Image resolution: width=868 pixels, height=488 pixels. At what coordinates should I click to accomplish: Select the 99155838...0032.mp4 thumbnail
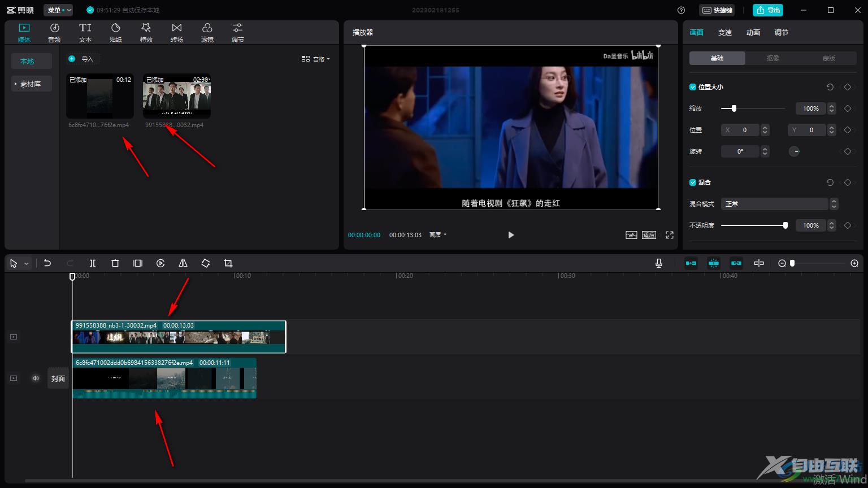click(177, 96)
